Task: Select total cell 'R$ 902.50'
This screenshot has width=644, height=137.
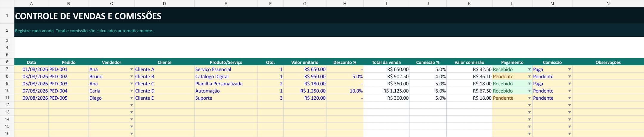Action: (x=386, y=76)
